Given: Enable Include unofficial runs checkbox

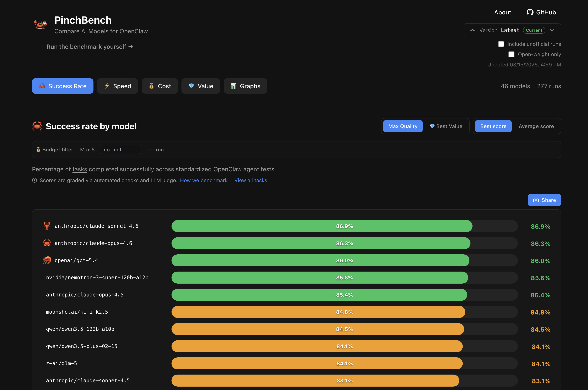Looking at the screenshot, I should click(x=501, y=44).
